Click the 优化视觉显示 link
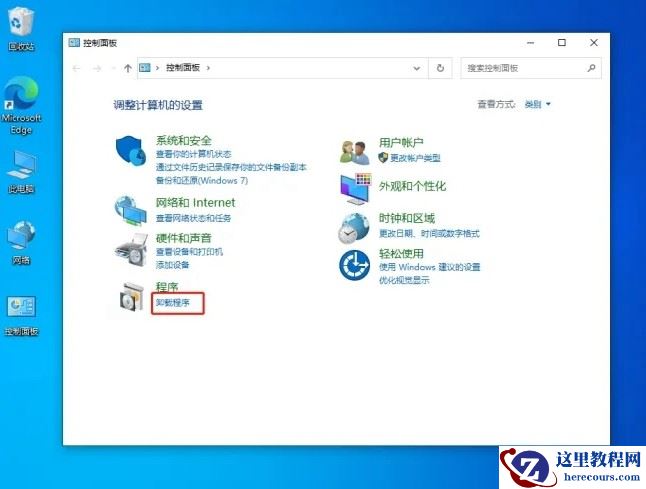 pyautogui.click(x=404, y=280)
